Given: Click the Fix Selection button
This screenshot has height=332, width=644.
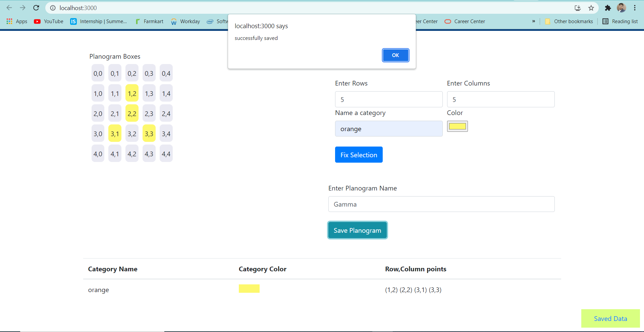Looking at the screenshot, I should [359, 155].
